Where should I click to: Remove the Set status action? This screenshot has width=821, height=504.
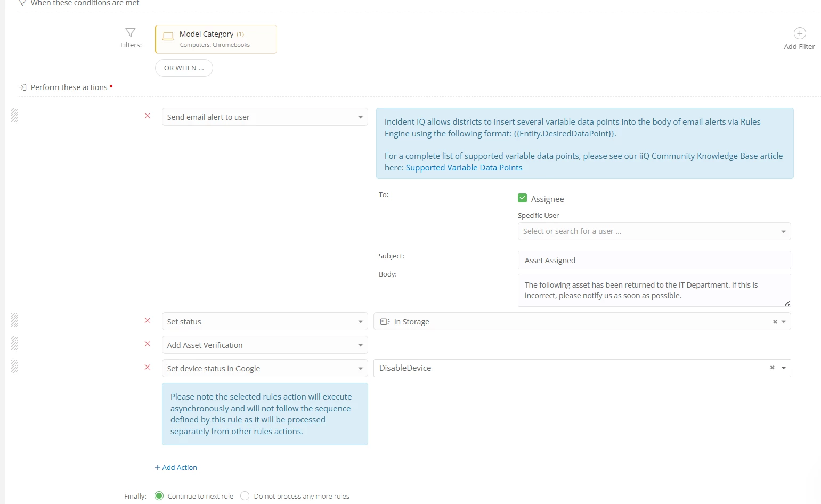pos(148,320)
